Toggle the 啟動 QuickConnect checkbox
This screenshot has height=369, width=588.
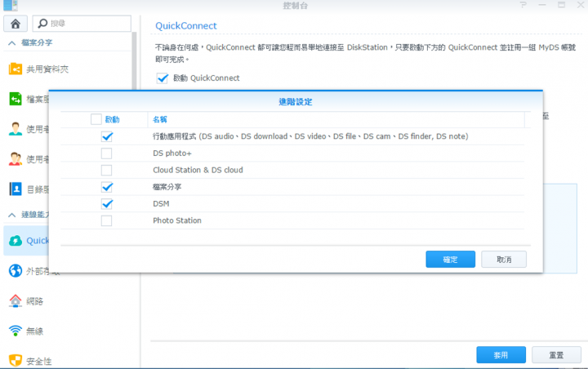[x=163, y=78]
